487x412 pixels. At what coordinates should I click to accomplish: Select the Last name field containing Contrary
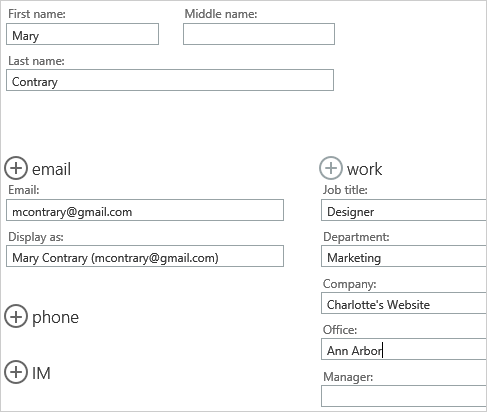coord(170,80)
